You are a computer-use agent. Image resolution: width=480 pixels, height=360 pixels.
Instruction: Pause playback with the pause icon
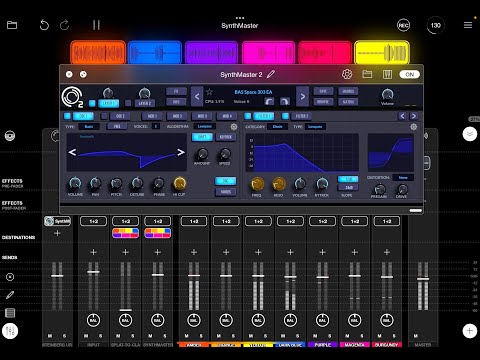(96, 25)
